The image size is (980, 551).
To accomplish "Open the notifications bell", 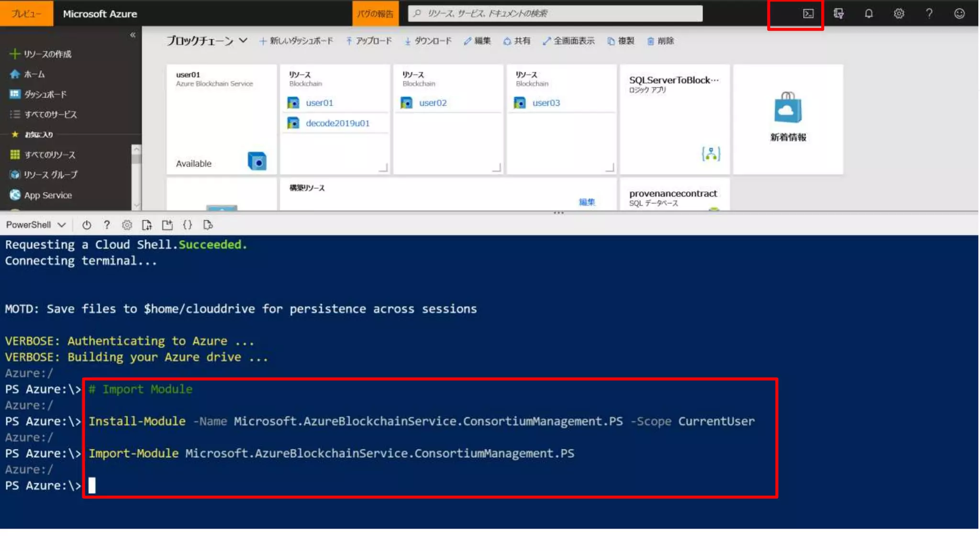I will click(x=869, y=14).
